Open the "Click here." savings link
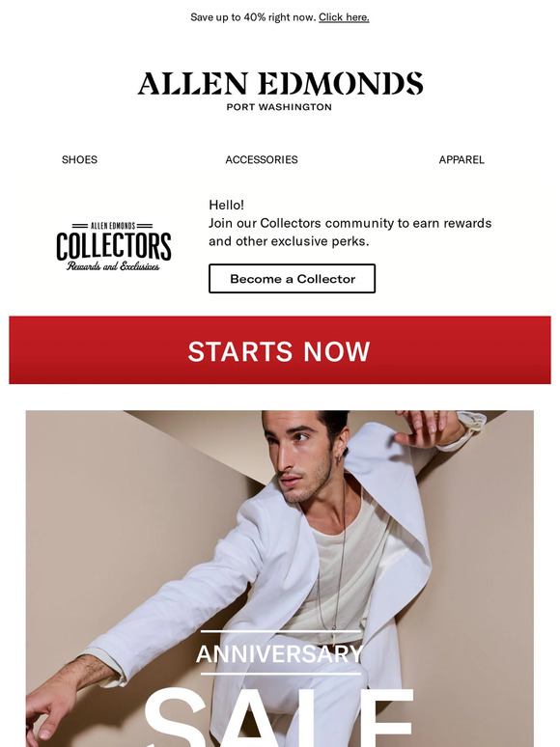The width and height of the screenshot is (560, 747). point(344,17)
